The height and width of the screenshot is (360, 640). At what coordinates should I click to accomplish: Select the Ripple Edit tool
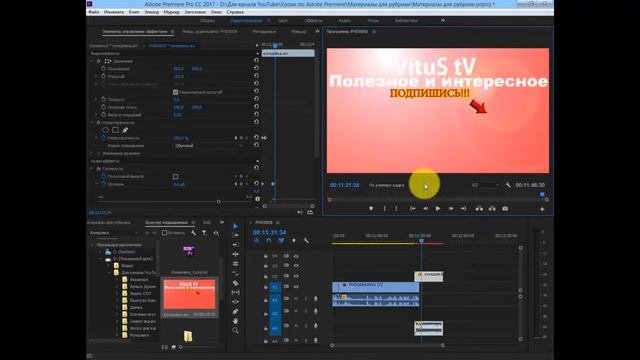(x=236, y=245)
